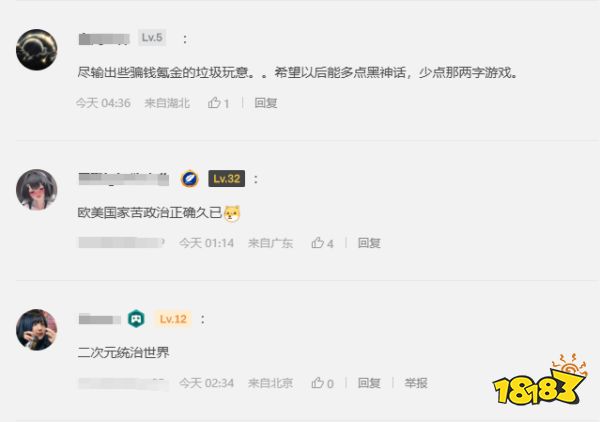Open the third commenter's photo avatar
600x422 pixels.
[x=37, y=330]
